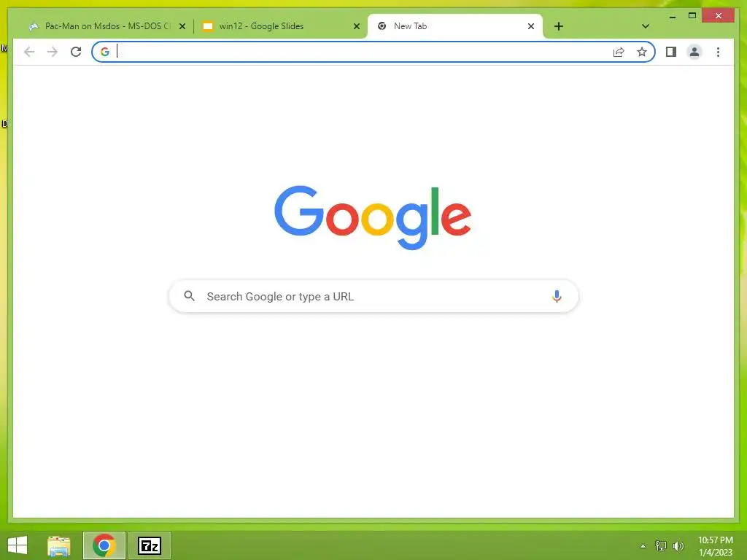
Task: Bookmark this tab with the star icon
Action: (642, 52)
